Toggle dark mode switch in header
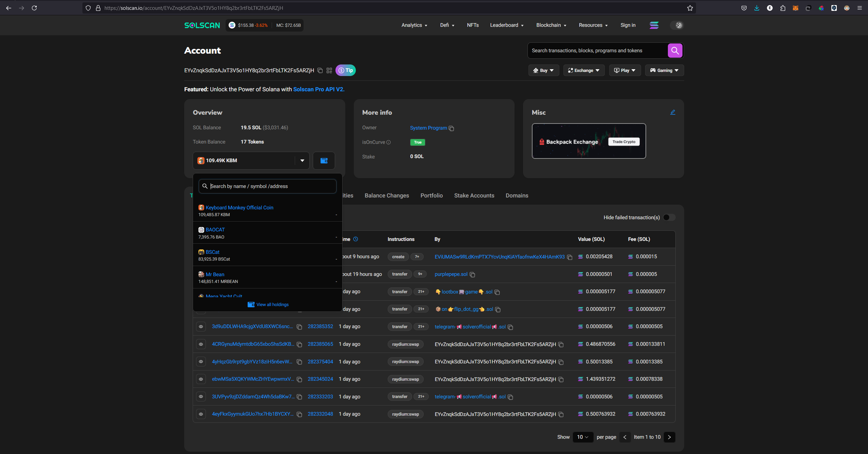 (677, 25)
